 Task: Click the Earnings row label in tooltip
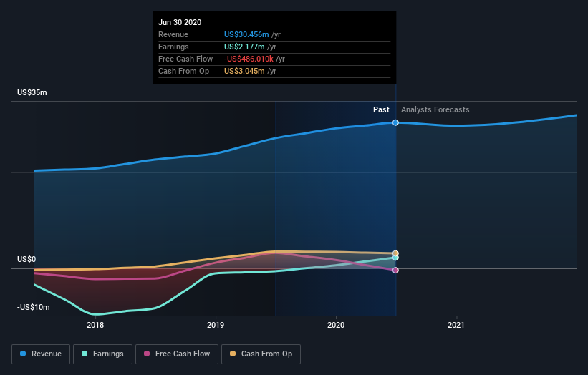[173, 47]
